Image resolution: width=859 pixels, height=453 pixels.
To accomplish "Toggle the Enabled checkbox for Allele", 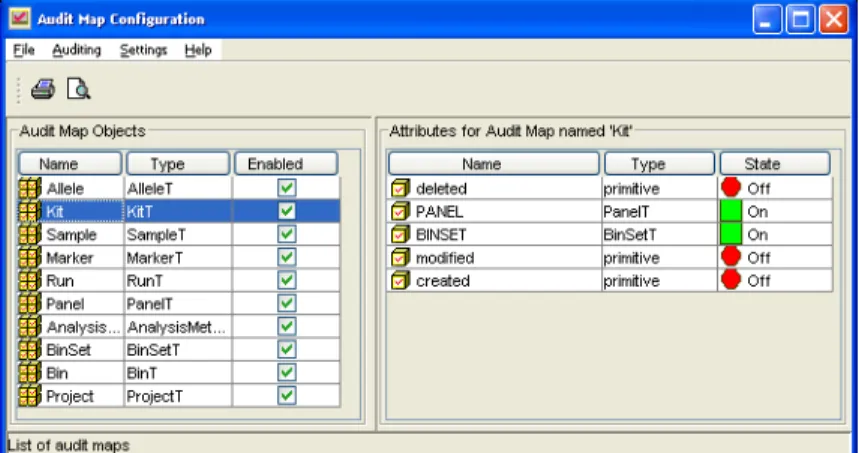I will click(287, 188).
